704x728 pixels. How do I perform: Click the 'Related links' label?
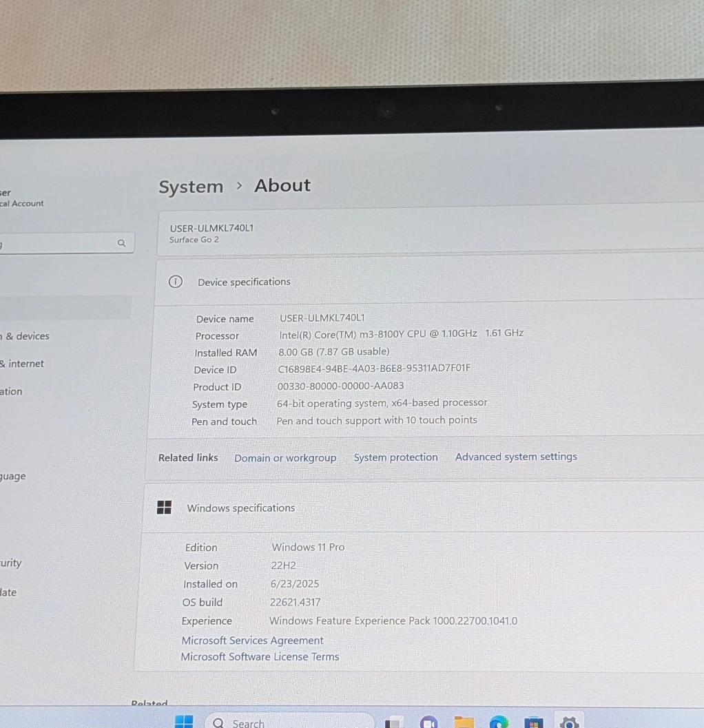(188, 458)
